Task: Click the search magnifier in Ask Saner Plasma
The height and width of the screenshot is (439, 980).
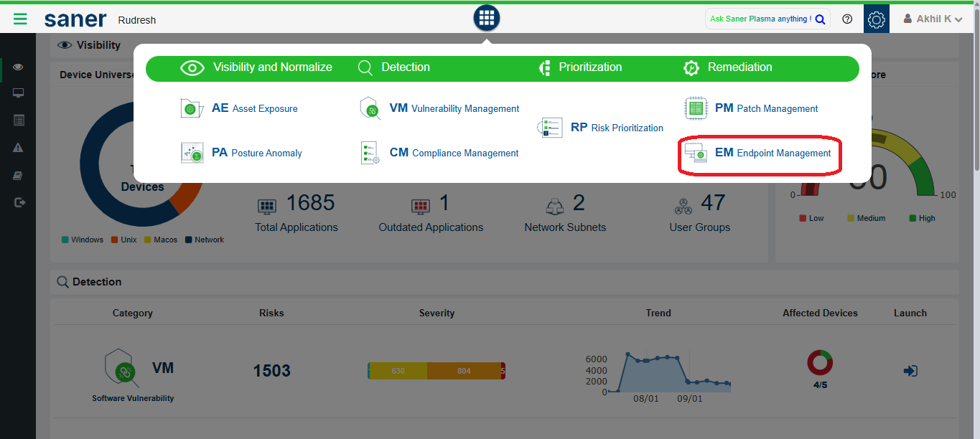Action: tap(820, 19)
